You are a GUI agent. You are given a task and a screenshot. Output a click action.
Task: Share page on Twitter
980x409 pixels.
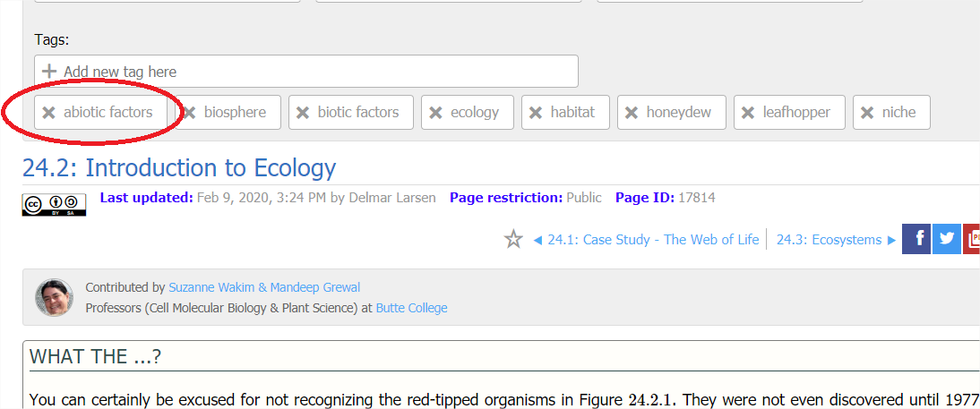coord(946,239)
